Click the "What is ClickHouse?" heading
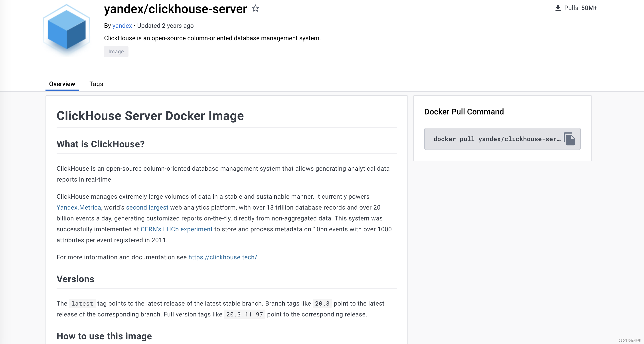644x344 pixels. click(101, 144)
